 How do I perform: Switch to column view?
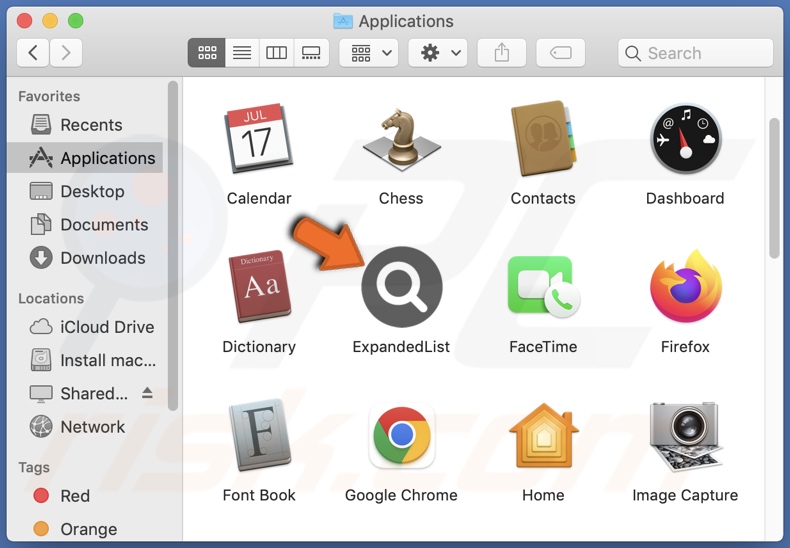[276, 52]
